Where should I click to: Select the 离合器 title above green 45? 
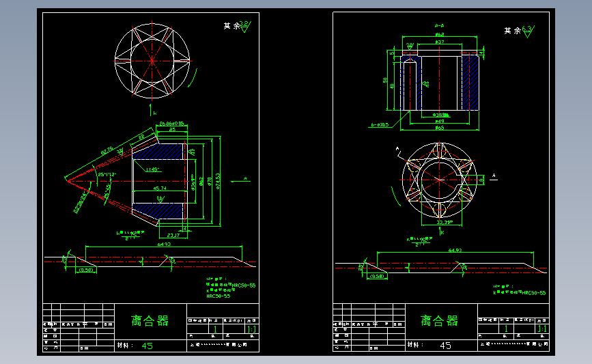point(150,320)
